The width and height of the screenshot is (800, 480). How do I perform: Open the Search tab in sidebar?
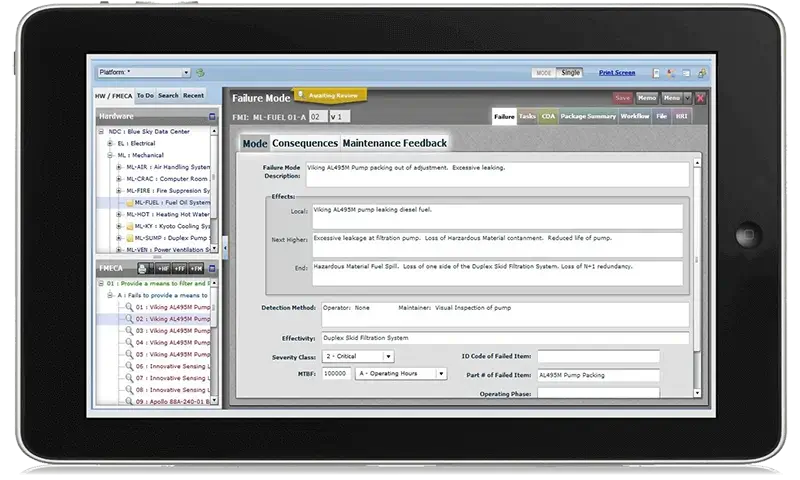click(168, 95)
